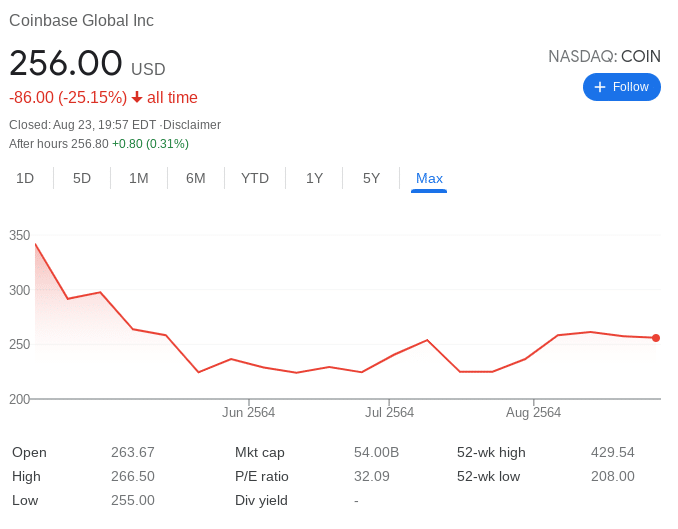Click the After hours 256.80 text
Image resolution: width=678 pixels, height=529 pixels.
click(x=59, y=144)
